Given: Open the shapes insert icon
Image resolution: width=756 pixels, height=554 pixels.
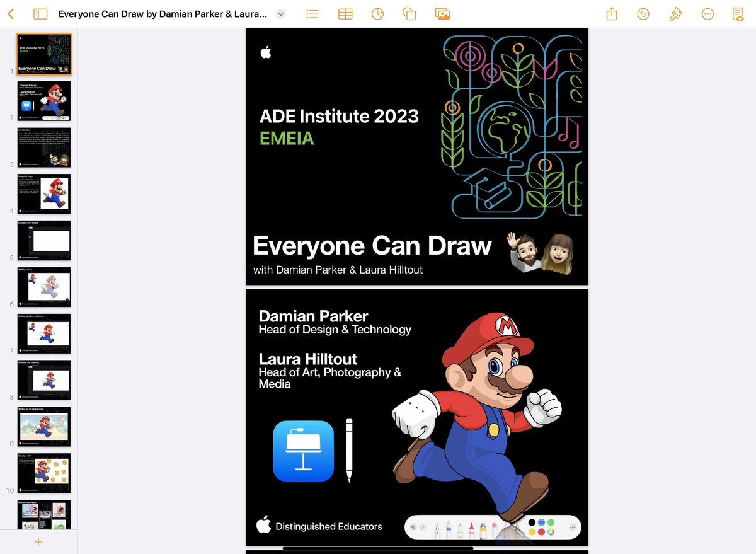Looking at the screenshot, I should click(409, 14).
